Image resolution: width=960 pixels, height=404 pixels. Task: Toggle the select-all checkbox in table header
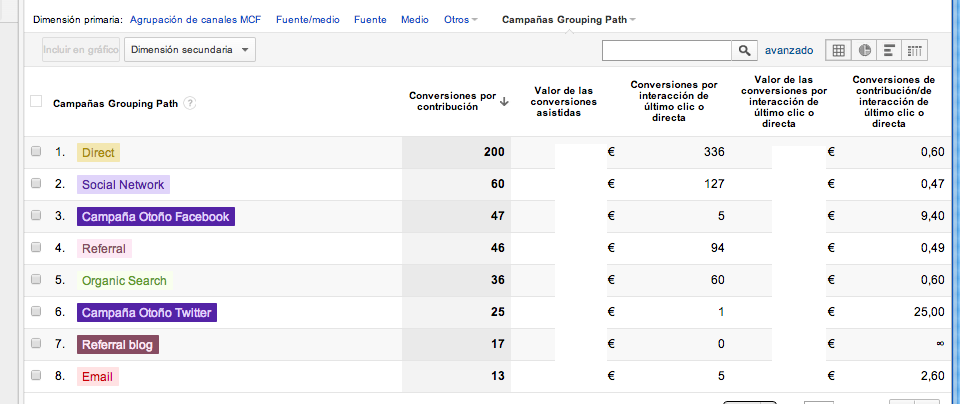click(36, 101)
